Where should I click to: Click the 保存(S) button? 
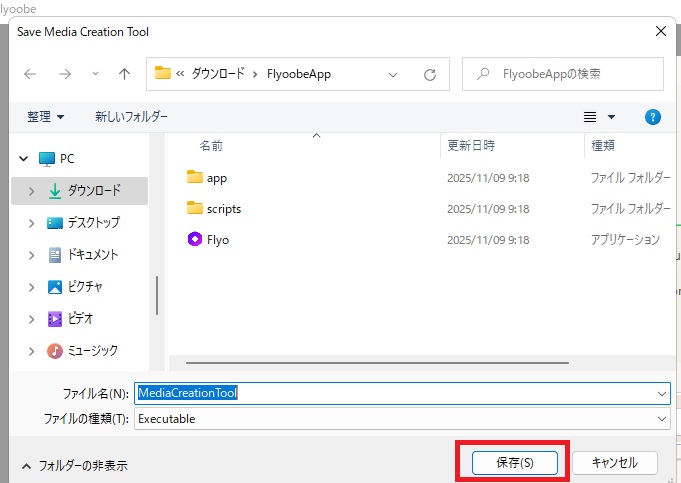514,463
